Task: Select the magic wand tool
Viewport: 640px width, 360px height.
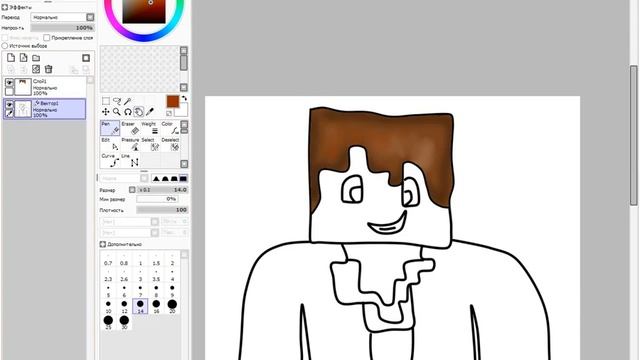Action: click(x=128, y=101)
